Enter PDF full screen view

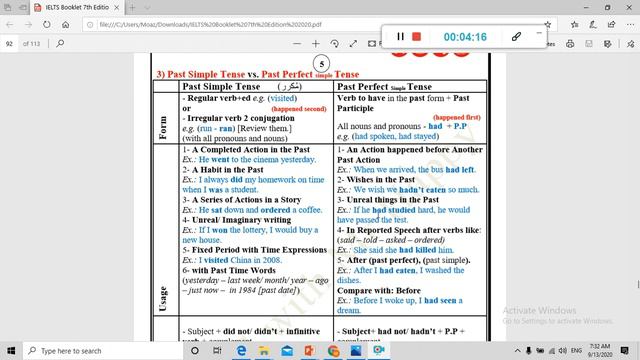353,43
